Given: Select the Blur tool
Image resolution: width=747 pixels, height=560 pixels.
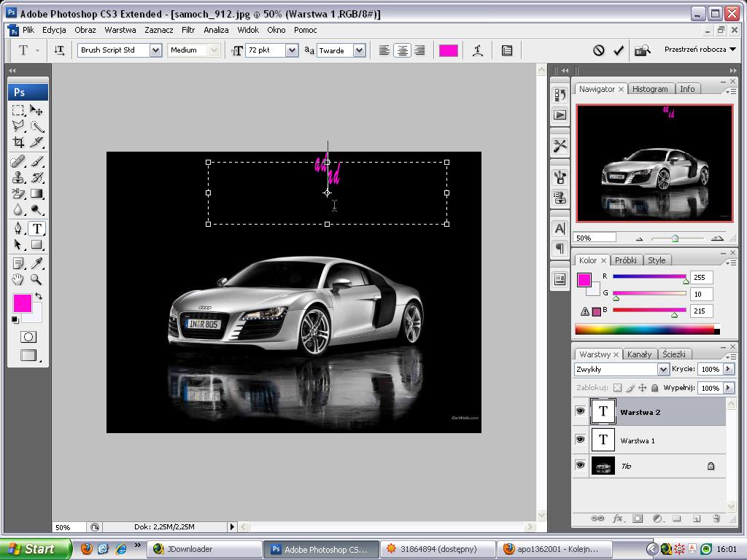Looking at the screenshot, I should [x=18, y=209].
